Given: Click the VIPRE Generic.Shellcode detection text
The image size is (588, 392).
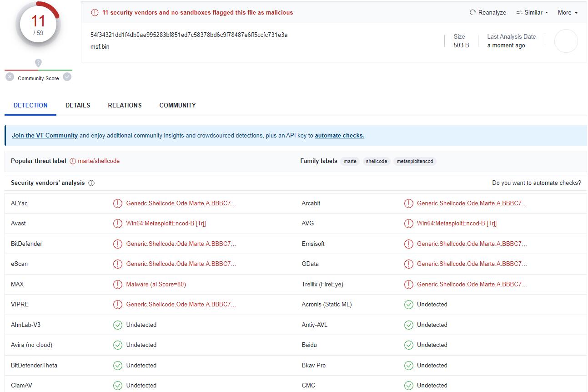Looking at the screenshot, I should click(x=181, y=305).
